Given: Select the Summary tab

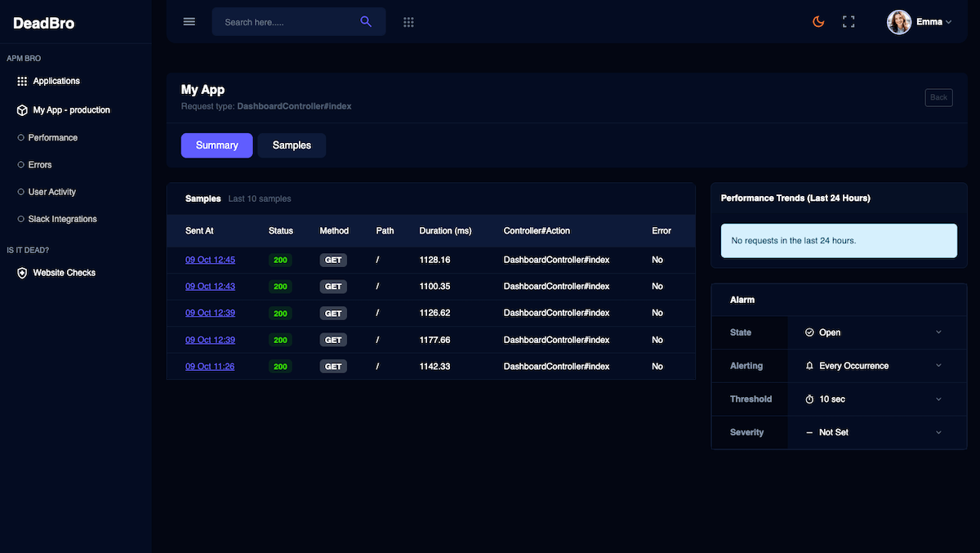Looking at the screenshot, I should [x=217, y=145].
